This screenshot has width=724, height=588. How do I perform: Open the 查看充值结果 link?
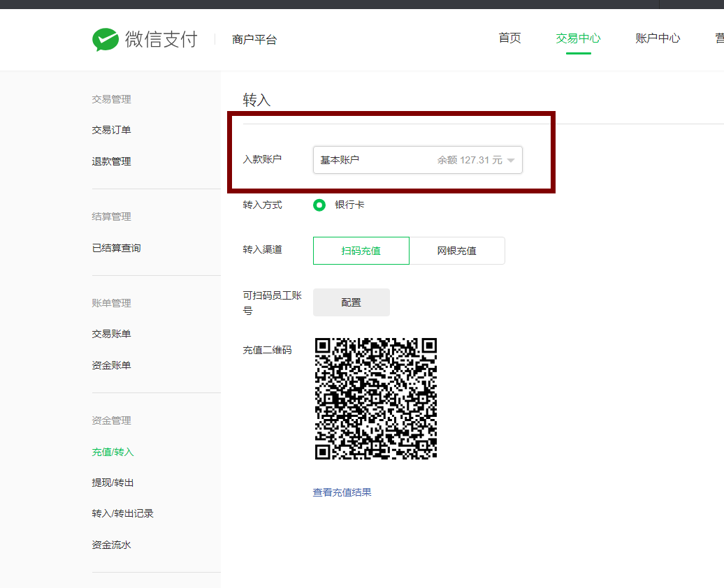pyautogui.click(x=342, y=492)
